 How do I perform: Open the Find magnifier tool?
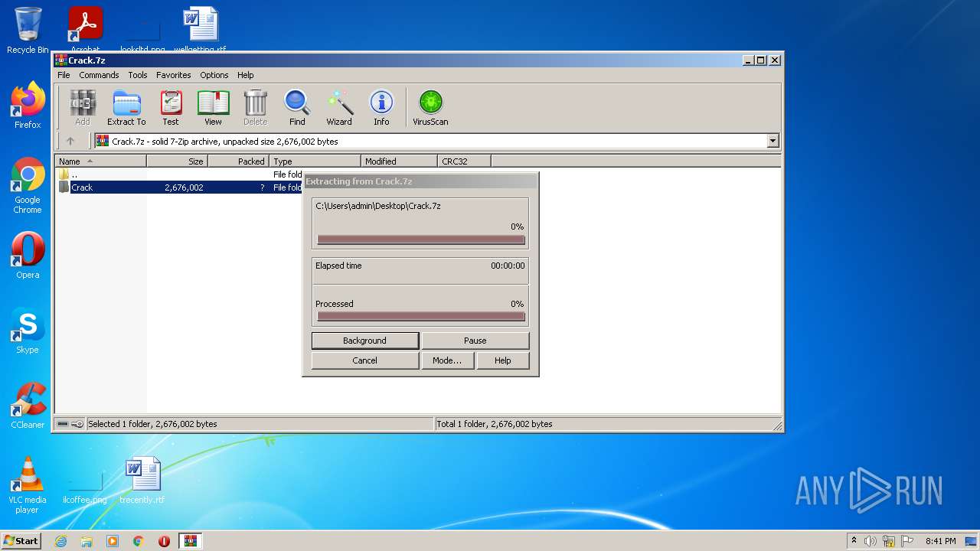pyautogui.click(x=297, y=107)
